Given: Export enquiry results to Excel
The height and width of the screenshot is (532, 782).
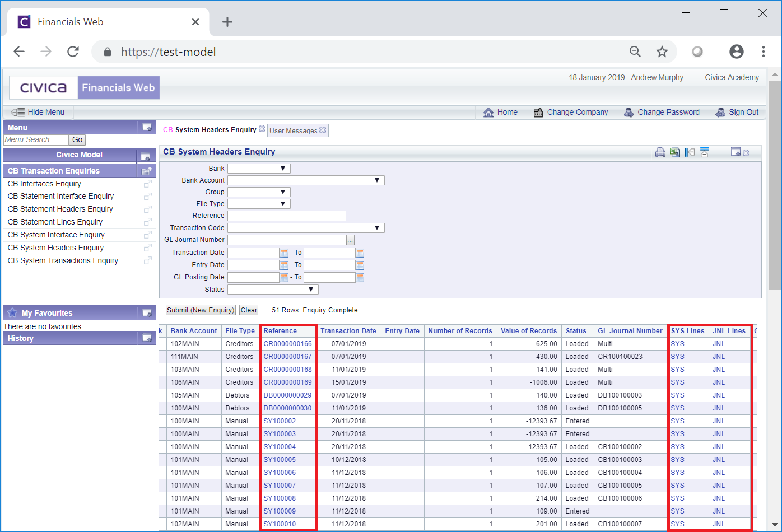Looking at the screenshot, I should pyautogui.click(x=675, y=152).
